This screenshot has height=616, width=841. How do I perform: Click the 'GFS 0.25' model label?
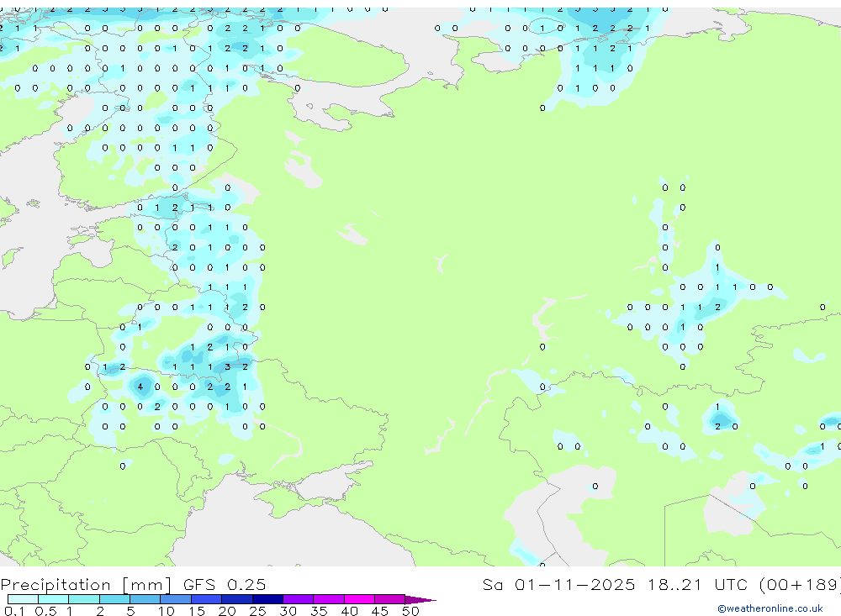(x=225, y=584)
